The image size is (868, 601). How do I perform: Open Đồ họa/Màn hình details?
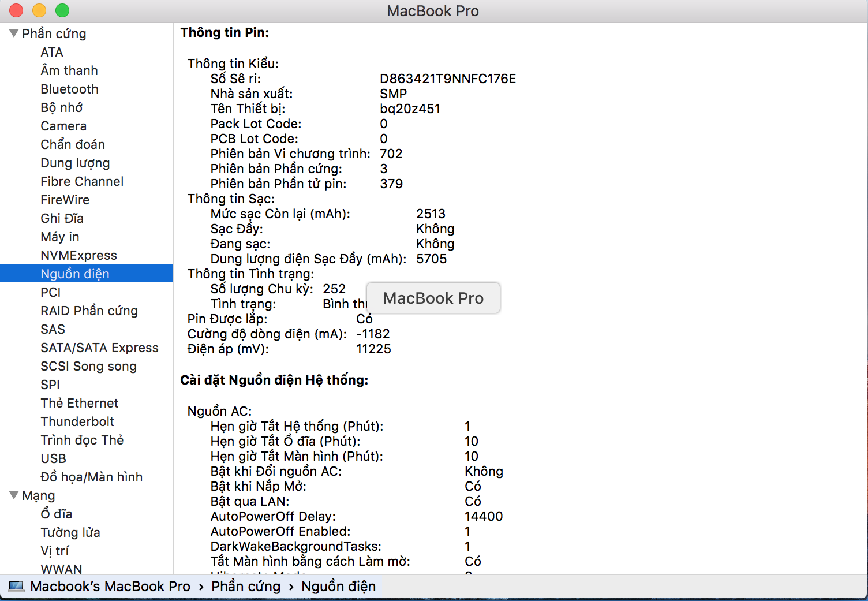pyautogui.click(x=91, y=477)
